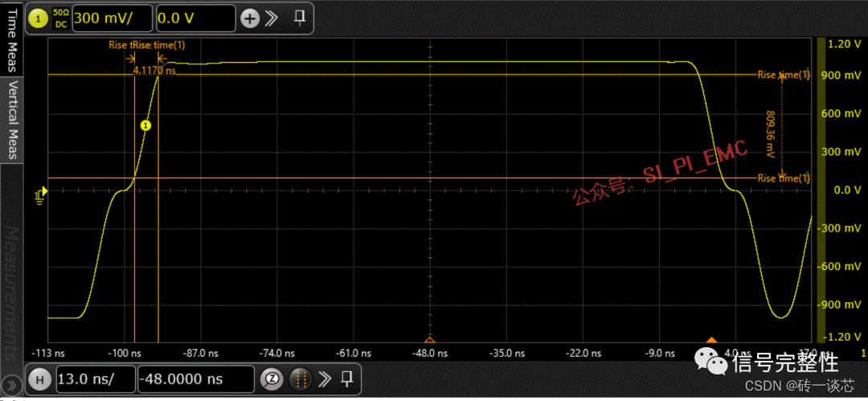Pin the horizontal toolbar
The width and height of the screenshot is (868, 401).
point(347,378)
